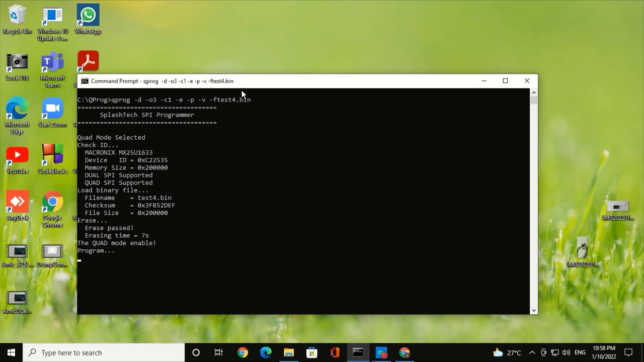644x362 pixels.
Task: Close the Command Prompt window
Action: pyautogui.click(x=527, y=81)
